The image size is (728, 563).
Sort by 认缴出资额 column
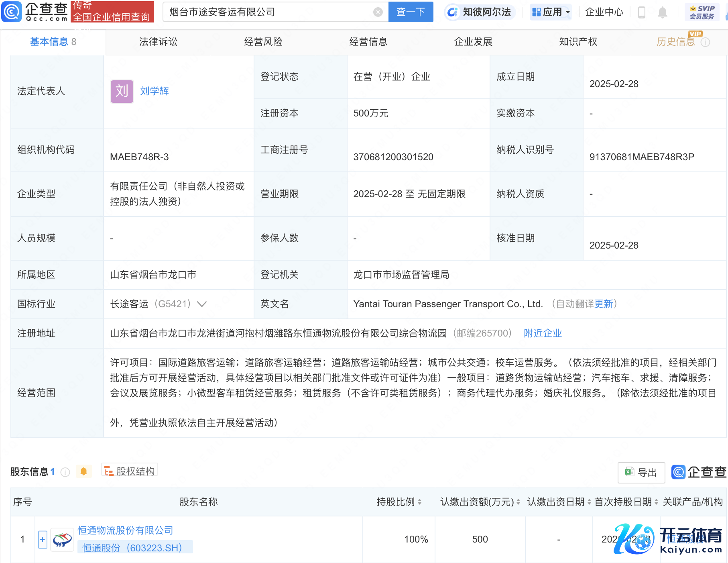tap(518, 502)
